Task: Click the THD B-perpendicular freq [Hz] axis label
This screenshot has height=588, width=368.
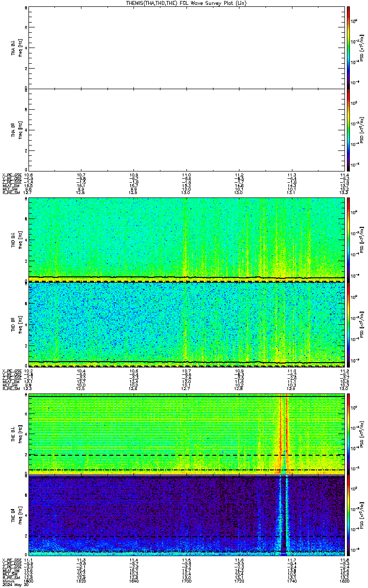Action: 20,240
